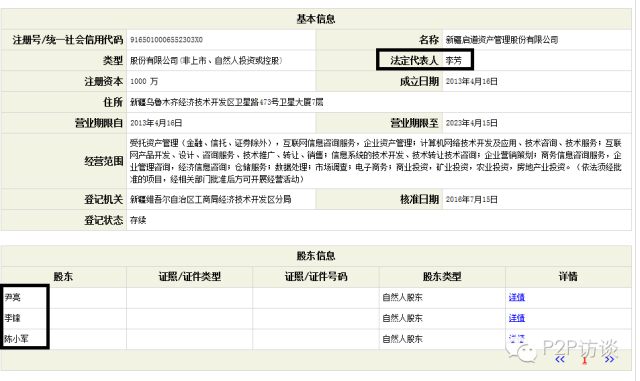The width and height of the screenshot is (640, 381).
Task: Click the 经营范围 label
Action: 104,161
